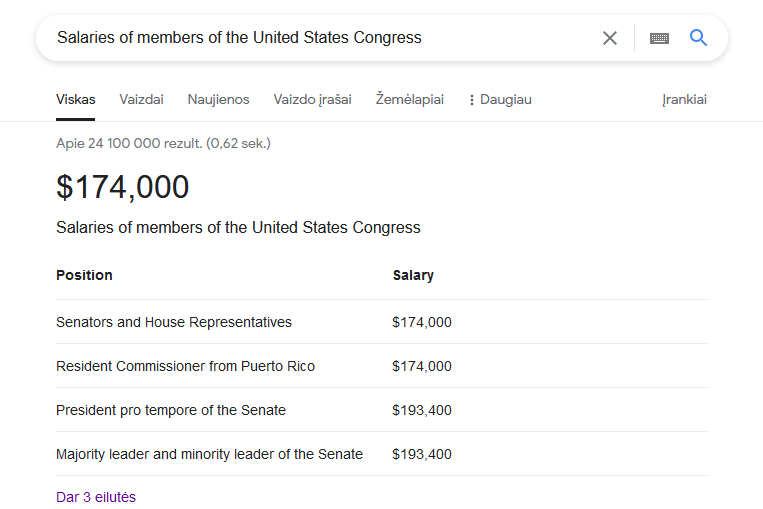Screen dimensions: 763x509
Task: Clear the search box with X icon
Action: pos(610,38)
